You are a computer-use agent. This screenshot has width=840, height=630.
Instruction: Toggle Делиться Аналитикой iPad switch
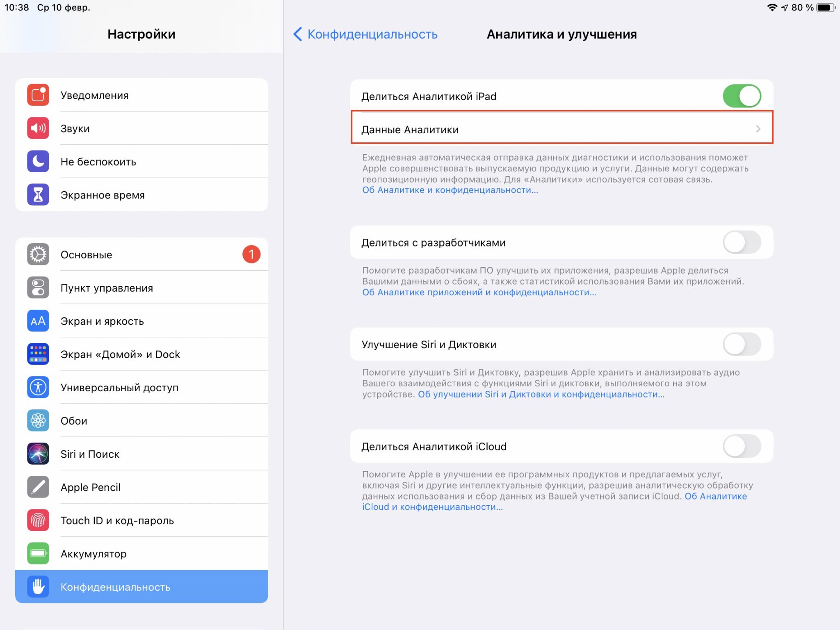pos(745,95)
